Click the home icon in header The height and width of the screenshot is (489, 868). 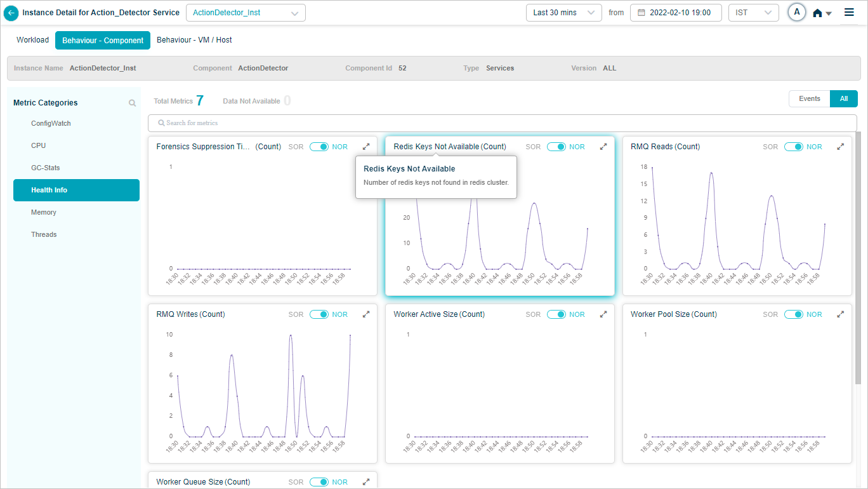(x=818, y=13)
